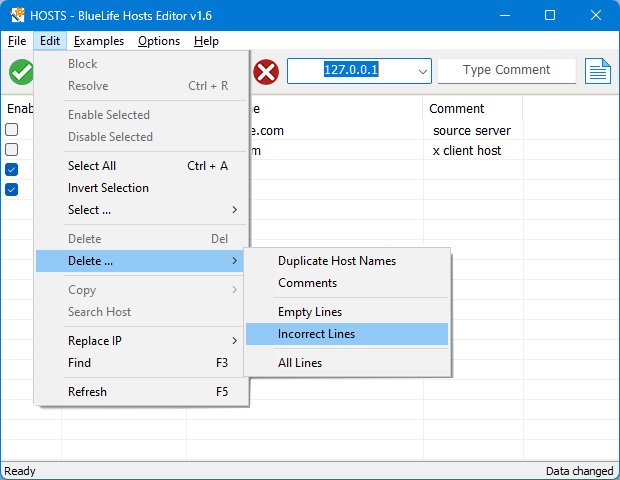Image resolution: width=620 pixels, height=480 pixels.
Task: Click the blue document icon at toolbar right
Action: [x=598, y=72]
